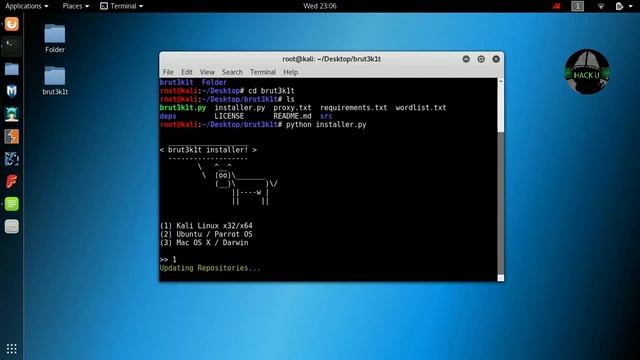Screen dimensions: 640x360
Task: Click the green 'brut3k1t.py' file name
Action: [183, 108]
